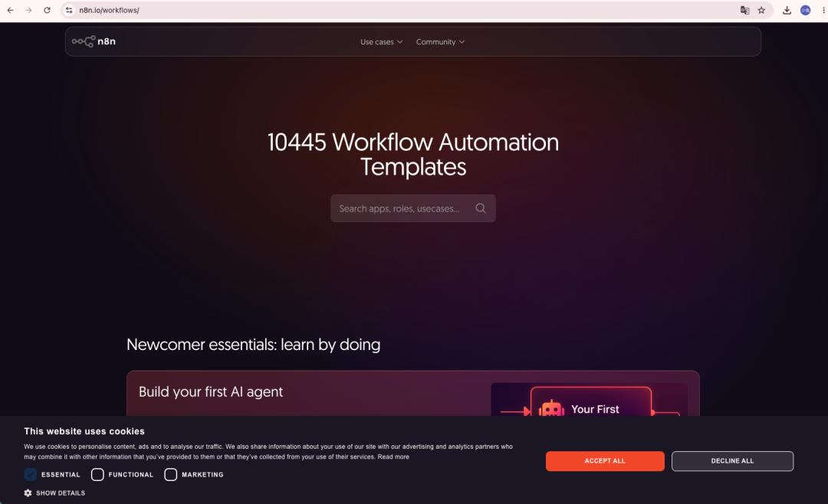Screen dimensions: 828x504
Task: Click the search apps, roles, usecases field
Action: tap(413, 208)
